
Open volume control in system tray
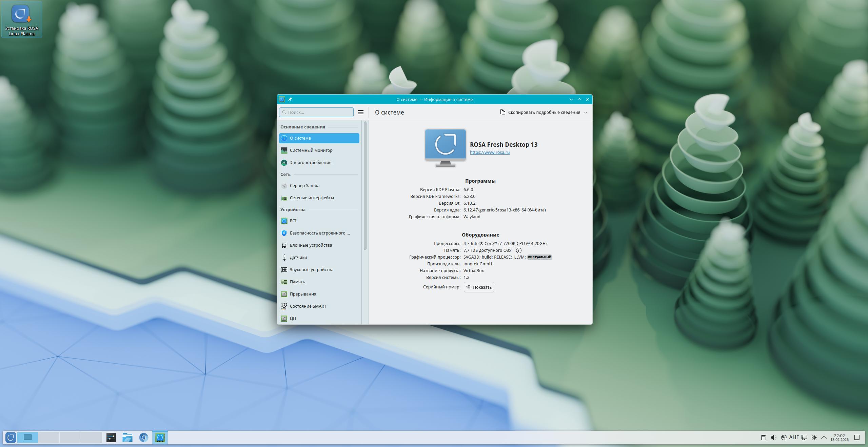pos(773,438)
